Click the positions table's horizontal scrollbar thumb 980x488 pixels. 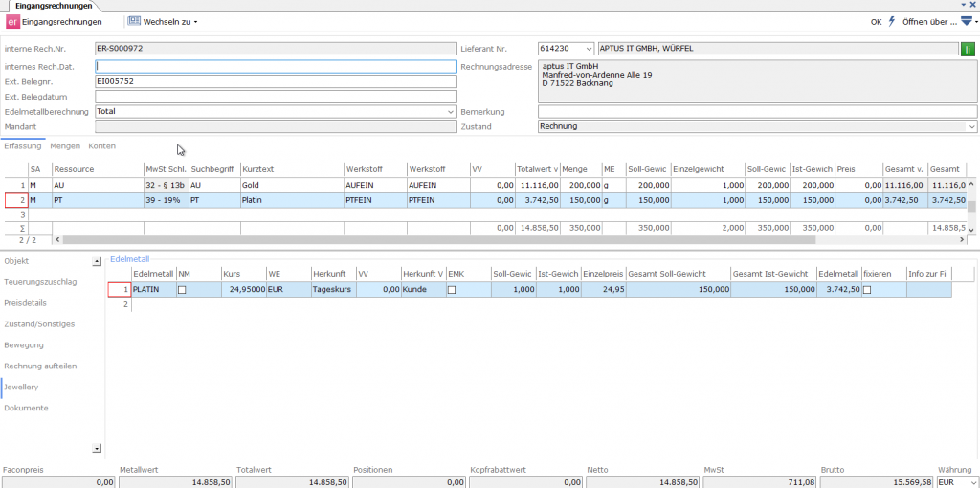coord(438,240)
